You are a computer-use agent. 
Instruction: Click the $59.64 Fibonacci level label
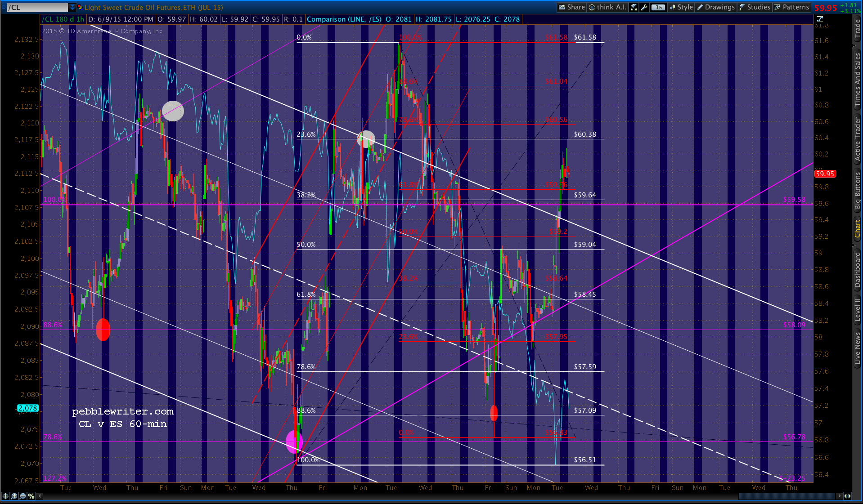[x=585, y=195]
